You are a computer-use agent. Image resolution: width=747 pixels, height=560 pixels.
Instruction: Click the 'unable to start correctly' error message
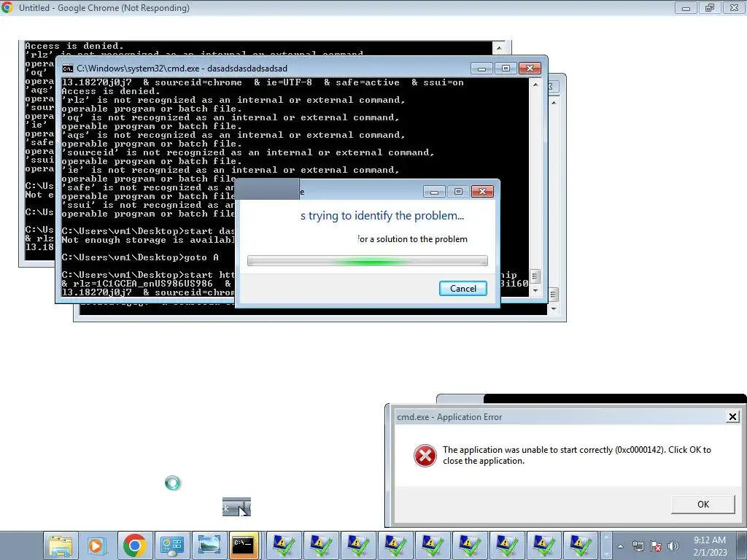576,455
